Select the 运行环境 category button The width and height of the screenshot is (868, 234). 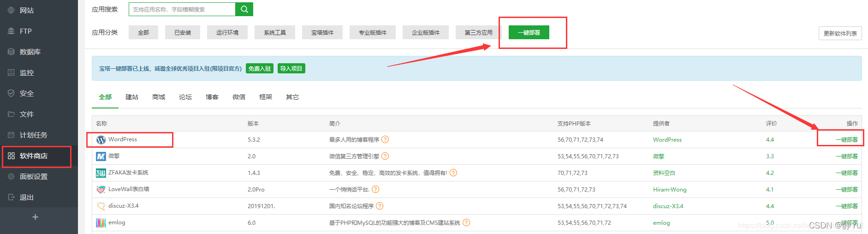[227, 32]
